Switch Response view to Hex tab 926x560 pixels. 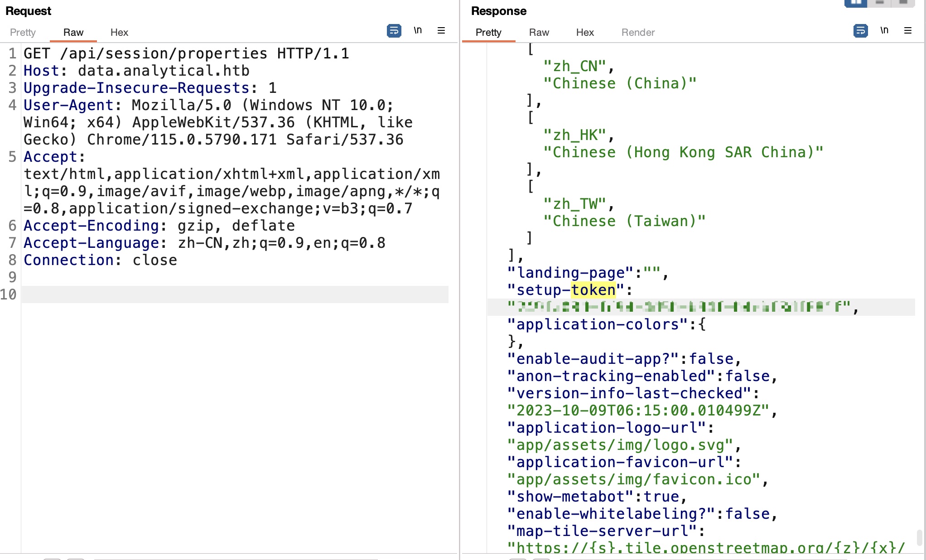click(x=585, y=33)
